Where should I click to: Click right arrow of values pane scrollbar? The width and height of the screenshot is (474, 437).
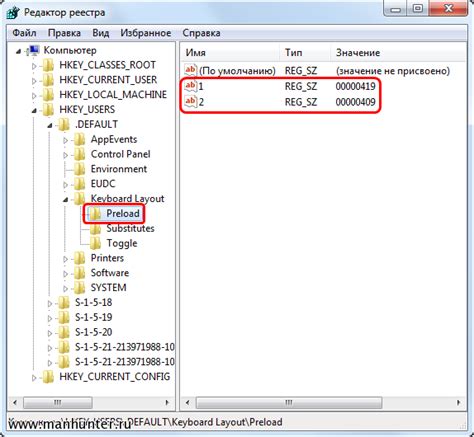tap(459, 403)
